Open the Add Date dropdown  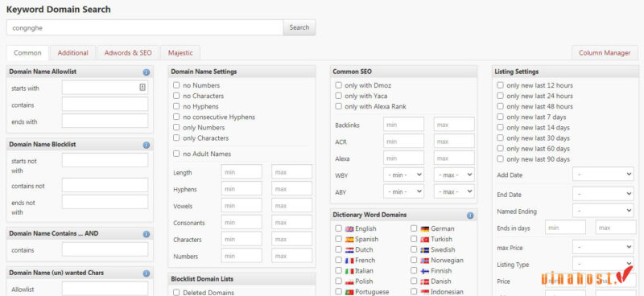(603, 175)
